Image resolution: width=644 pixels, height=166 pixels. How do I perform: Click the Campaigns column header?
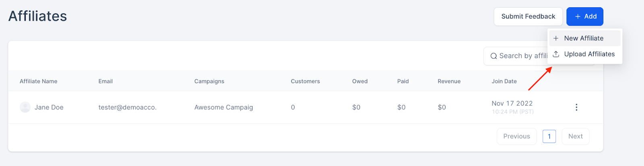tap(209, 81)
